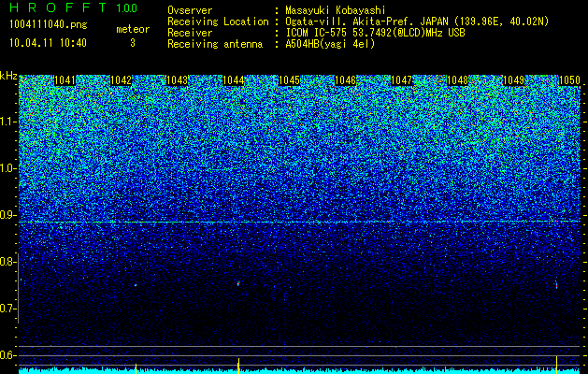Screen dimensions: 588x374
Task: Click the tall yellow detection marker near 1050
Action: click(x=556, y=365)
